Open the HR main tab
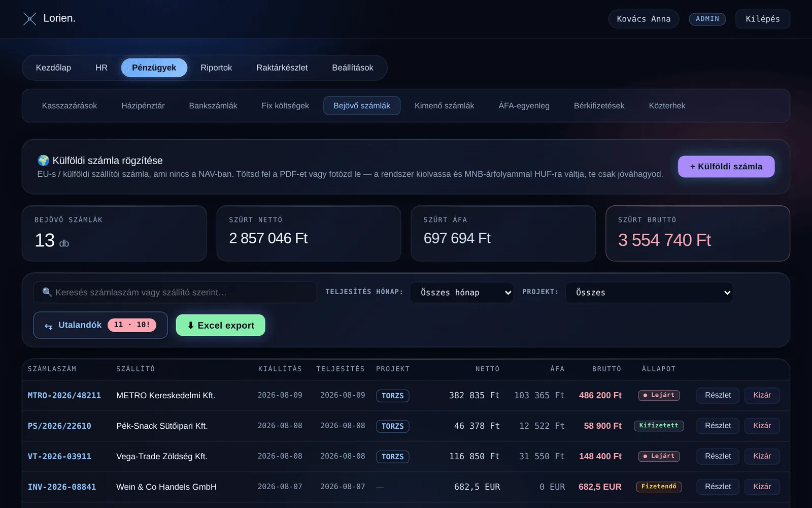Screen dimensions: 812x508 101,68
